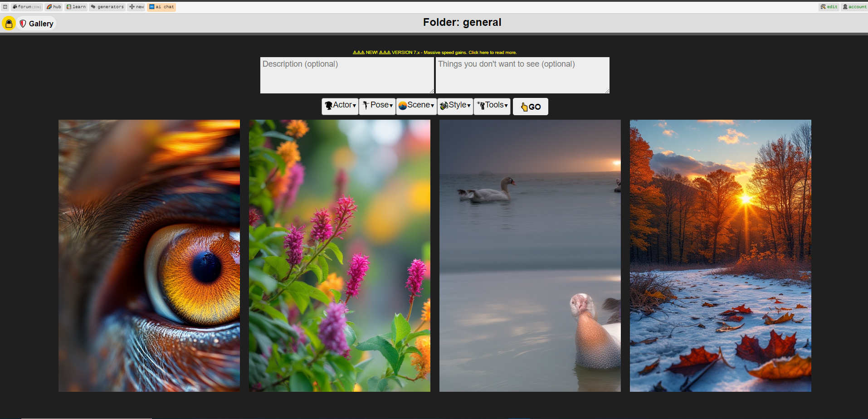Expand the Actor dropdown
The width and height of the screenshot is (868, 419).
[340, 106]
